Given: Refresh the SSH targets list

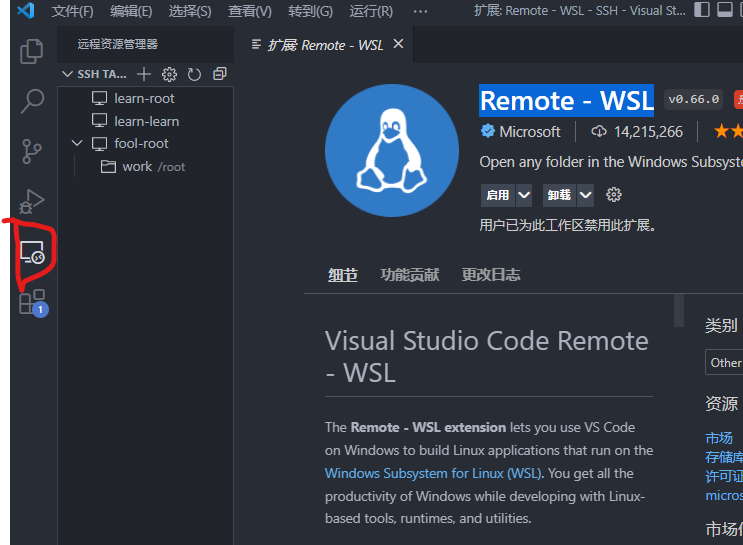Looking at the screenshot, I should (194, 74).
